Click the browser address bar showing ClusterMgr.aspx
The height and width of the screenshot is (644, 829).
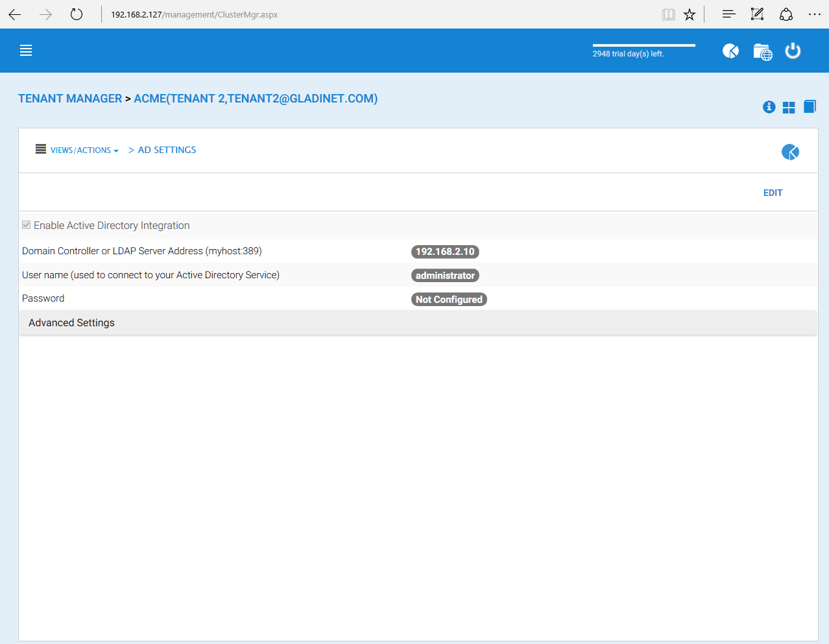click(195, 14)
